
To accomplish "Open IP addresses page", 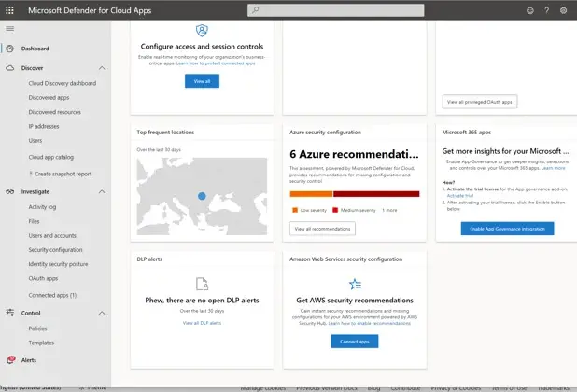I will pos(44,126).
